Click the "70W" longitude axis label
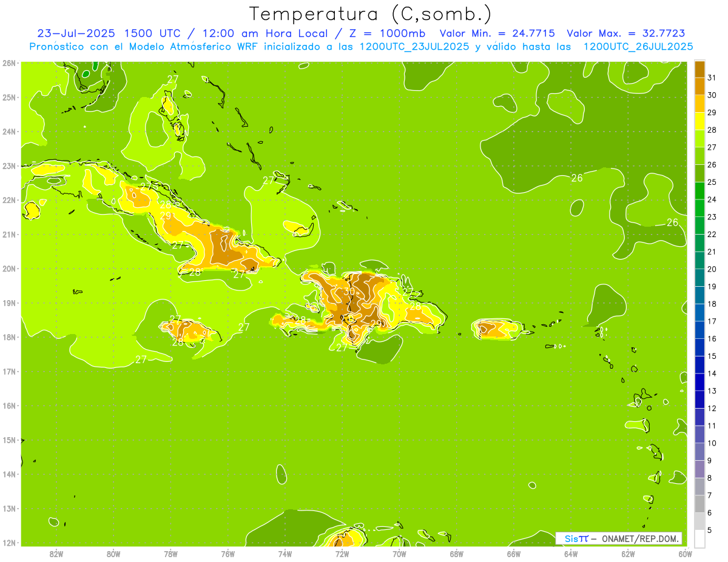Screen dimensions: 728x562 click(x=399, y=554)
